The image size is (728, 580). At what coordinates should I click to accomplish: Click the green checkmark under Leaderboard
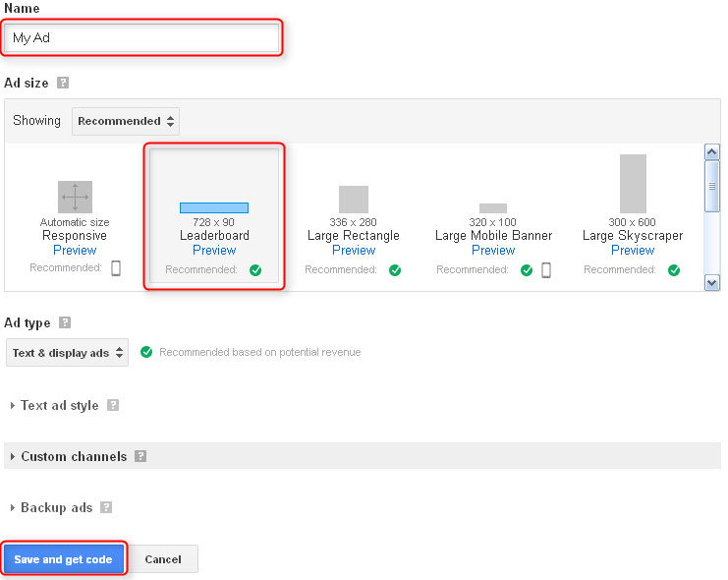click(x=255, y=270)
